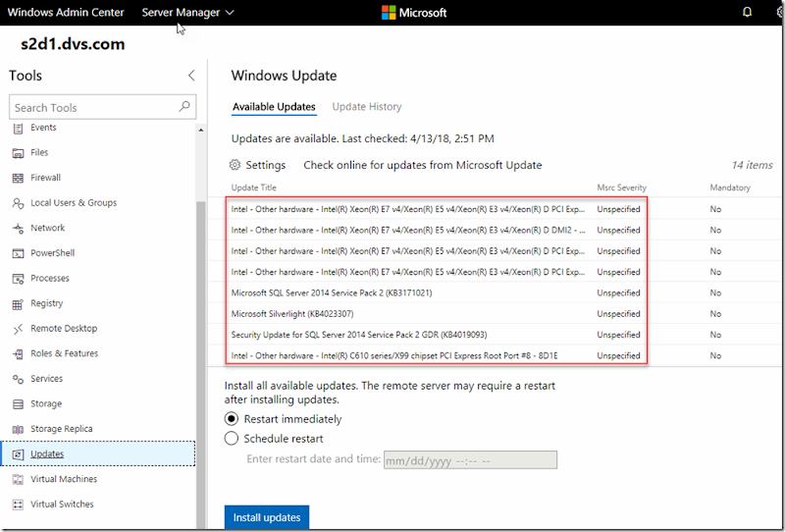Click the Remote Desktop icon
This screenshot has width=785, height=532.
pos(18,329)
